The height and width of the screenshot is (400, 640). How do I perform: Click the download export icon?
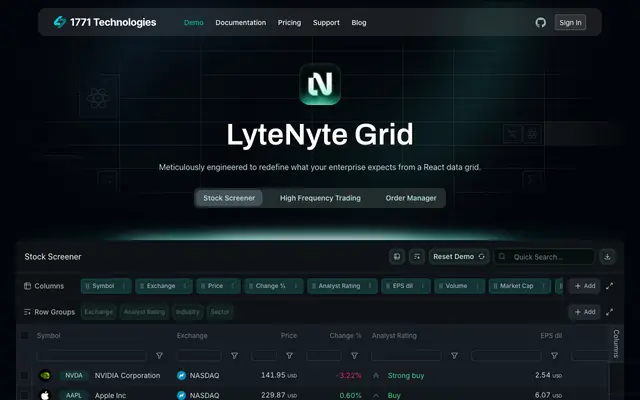607,257
